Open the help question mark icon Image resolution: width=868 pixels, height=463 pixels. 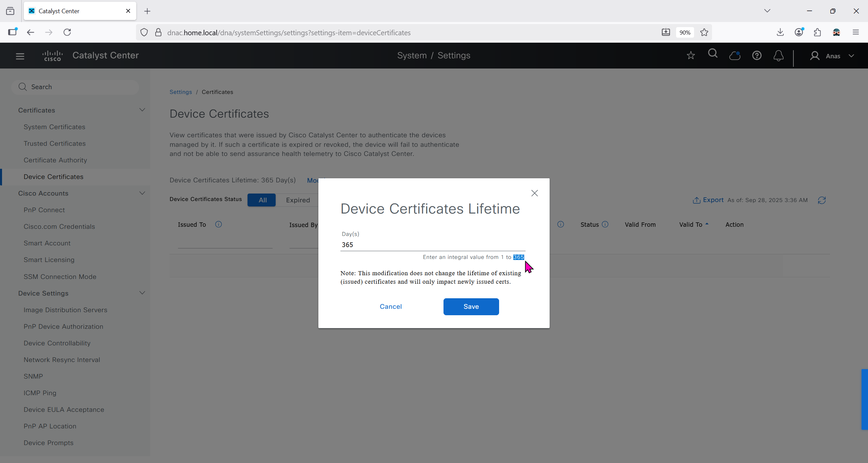pyautogui.click(x=757, y=56)
